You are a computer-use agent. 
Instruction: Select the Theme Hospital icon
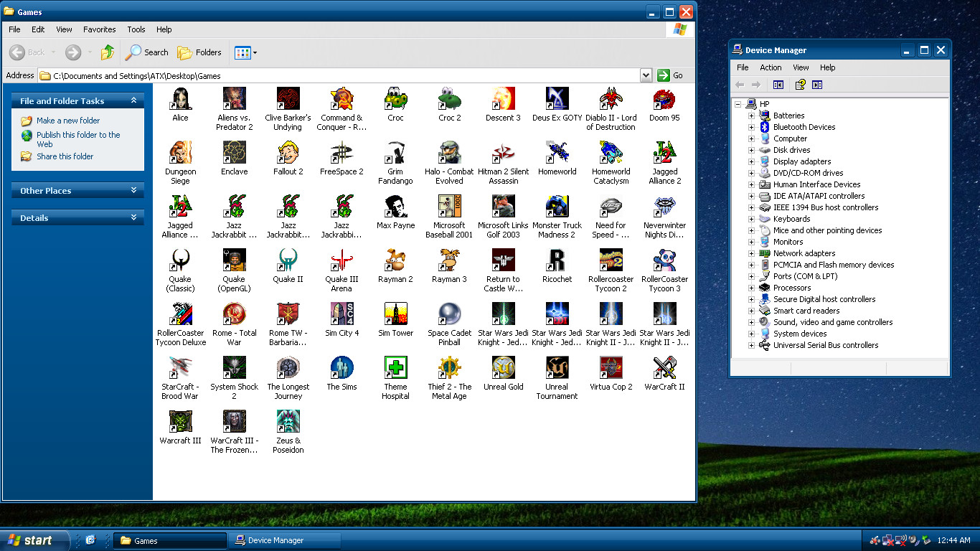[x=395, y=368]
